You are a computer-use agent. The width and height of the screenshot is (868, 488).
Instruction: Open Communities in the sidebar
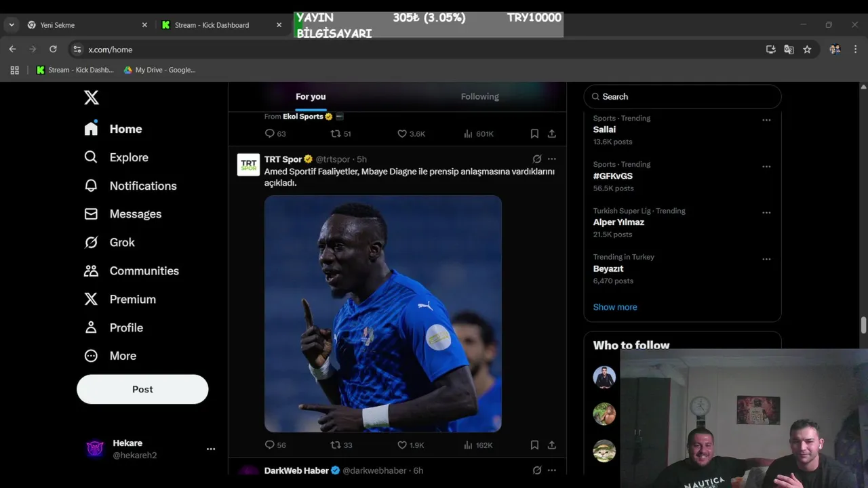(132, 271)
